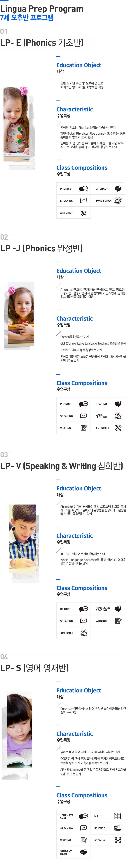Select the Journeys CCSS chat bubble icon

click(x=83, y=816)
